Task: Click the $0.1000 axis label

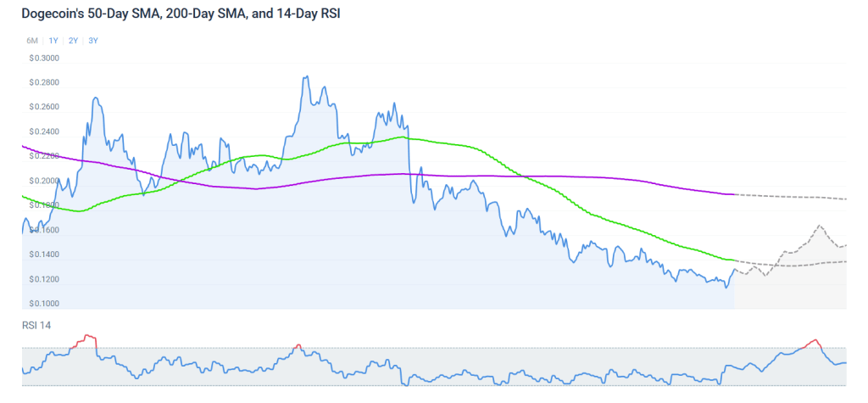Action: tap(44, 304)
